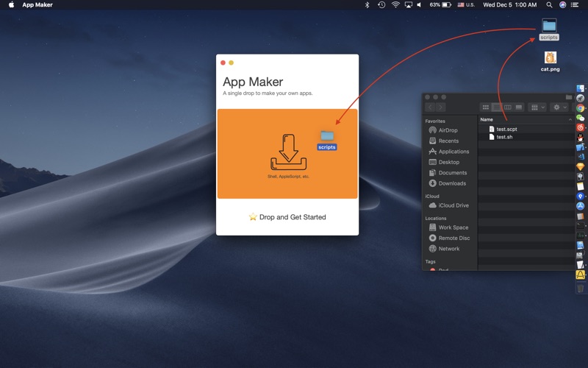Launch Visual Studio Code from the Dock
588x368 pixels.
[x=580, y=157]
